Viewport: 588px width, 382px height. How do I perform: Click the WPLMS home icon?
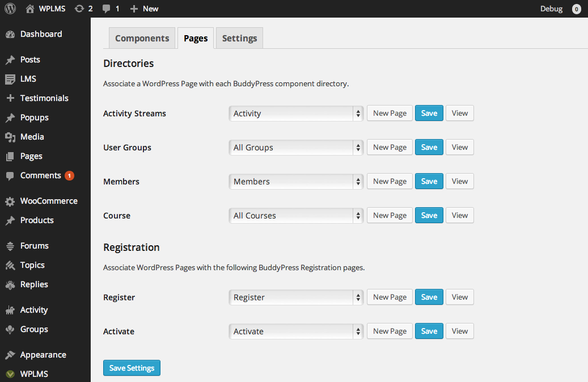tap(30, 9)
